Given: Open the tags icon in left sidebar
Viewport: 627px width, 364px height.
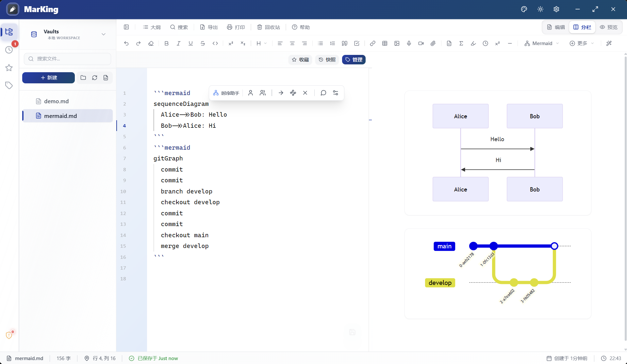Looking at the screenshot, I should 9,86.
